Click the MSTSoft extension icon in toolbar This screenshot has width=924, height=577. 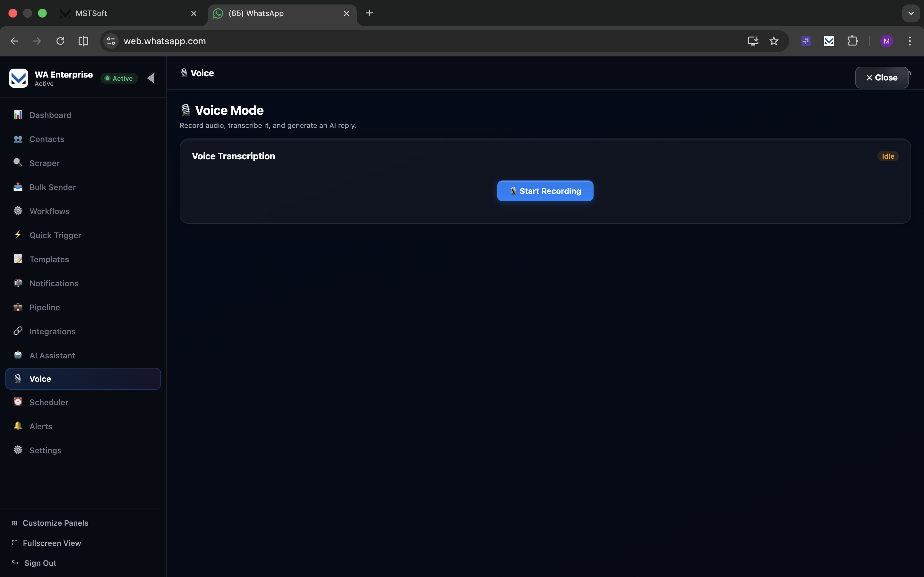[829, 41]
